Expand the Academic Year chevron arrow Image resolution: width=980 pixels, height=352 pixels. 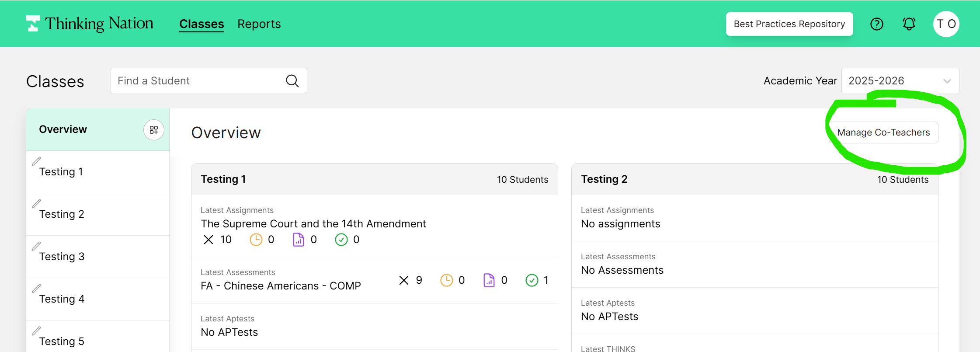[947, 81]
